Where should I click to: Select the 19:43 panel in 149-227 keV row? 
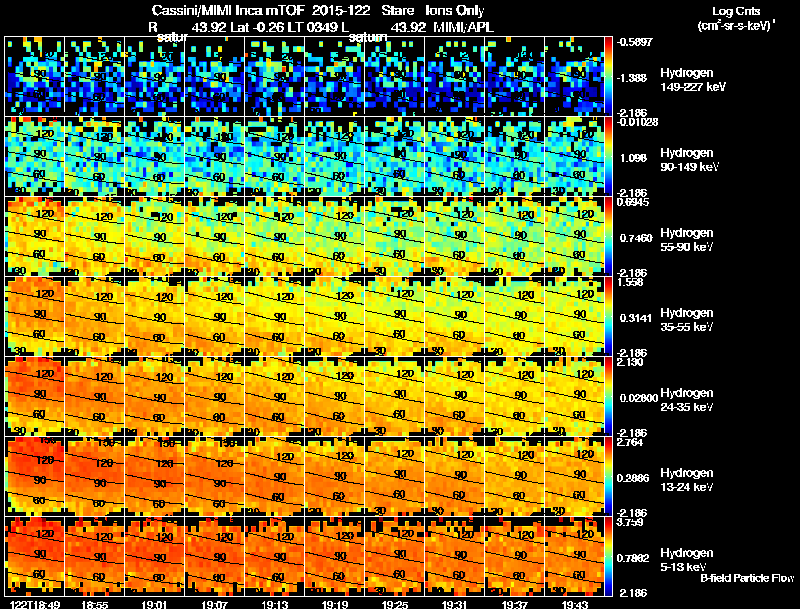click(574, 76)
